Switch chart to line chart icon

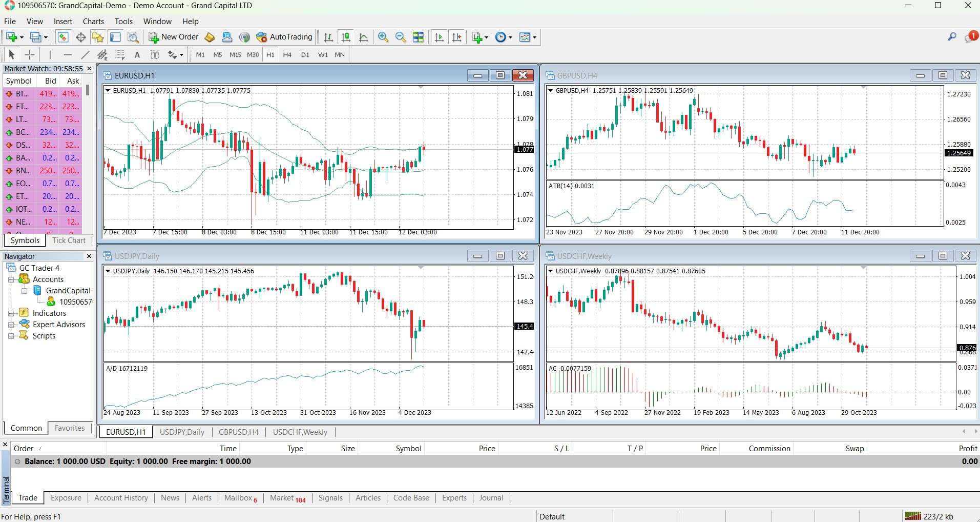(364, 37)
